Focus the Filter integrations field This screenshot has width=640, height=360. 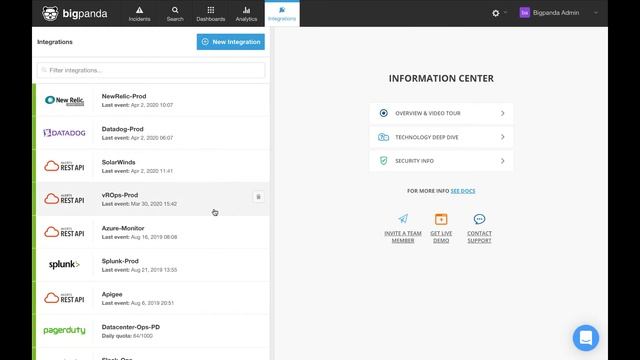point(151,70)
